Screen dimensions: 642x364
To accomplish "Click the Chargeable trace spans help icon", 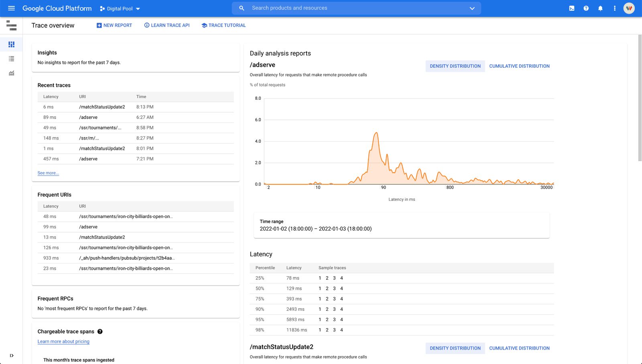I will click(x=100, y=332).
